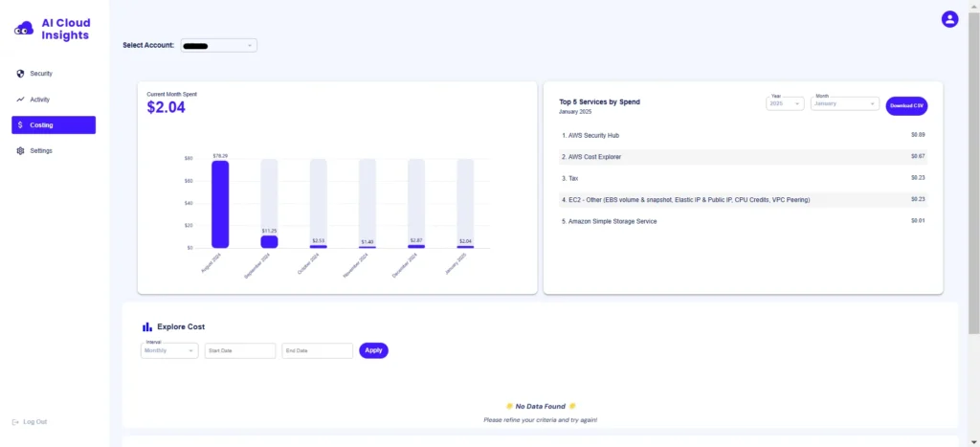Click the Settings gear icon
Viewport: 980px width, 447px height.
coord(21,151)
